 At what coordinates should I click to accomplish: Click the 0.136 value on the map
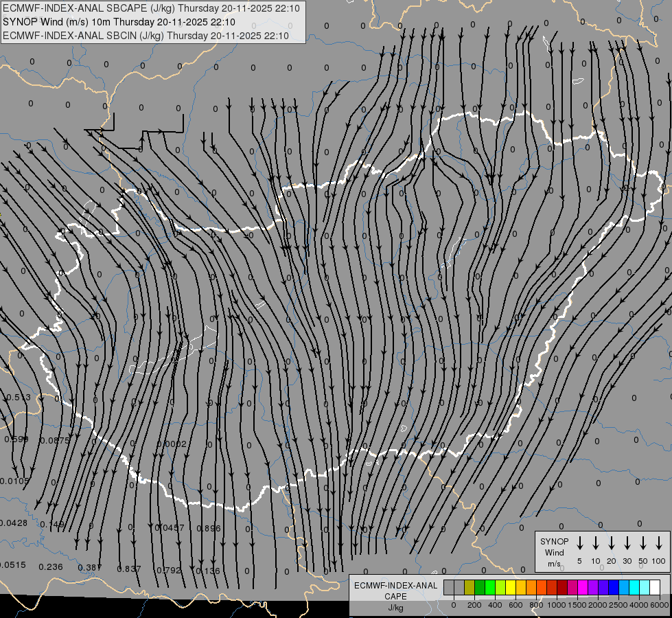point(208,571)
